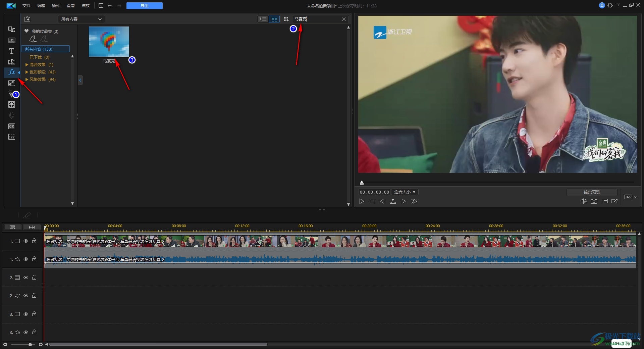This screenshot has height=349, width=644.
Task: Open the 查看 menu
Action: tap(71, 6)
